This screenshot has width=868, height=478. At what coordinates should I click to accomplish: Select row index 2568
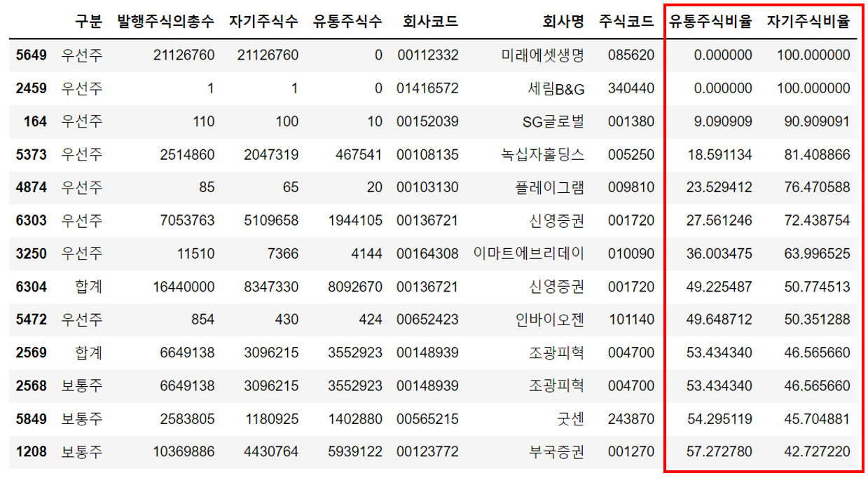[32, 385]
